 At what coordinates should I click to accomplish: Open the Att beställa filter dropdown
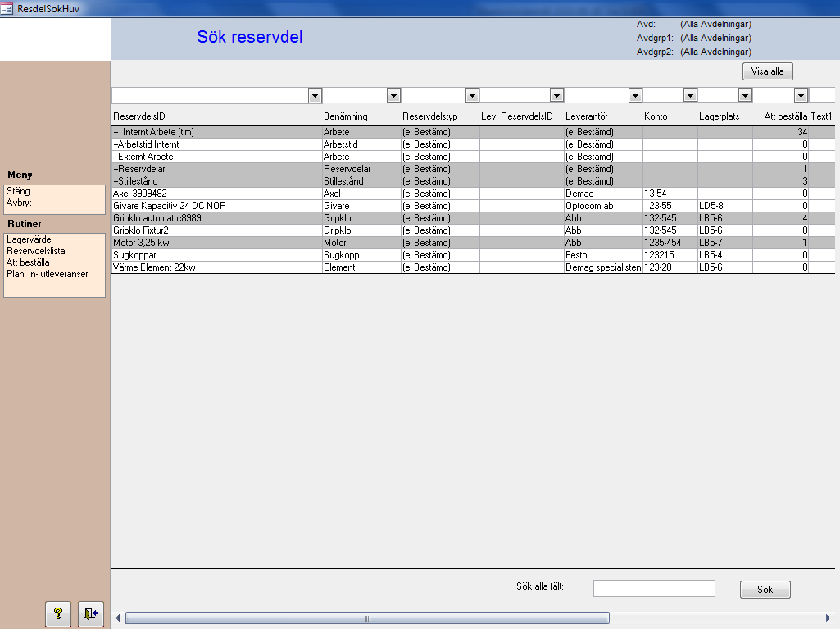tap(801, 95)
